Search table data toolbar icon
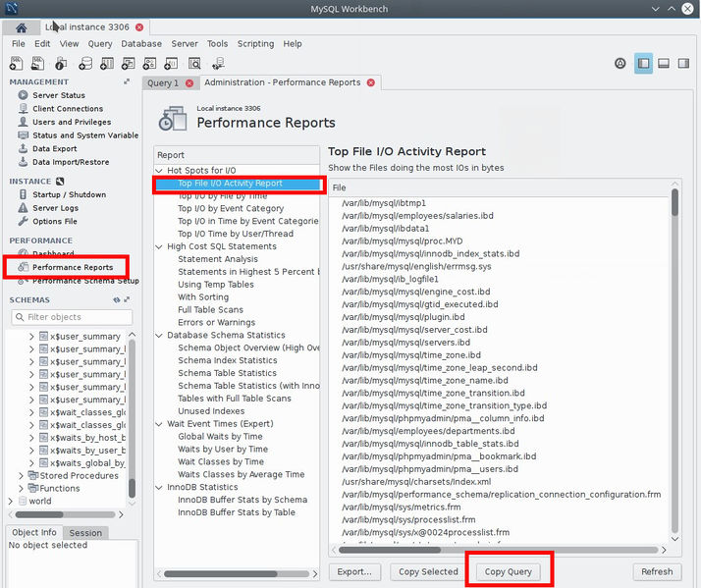Screen dimensions: 701x588 194,64
